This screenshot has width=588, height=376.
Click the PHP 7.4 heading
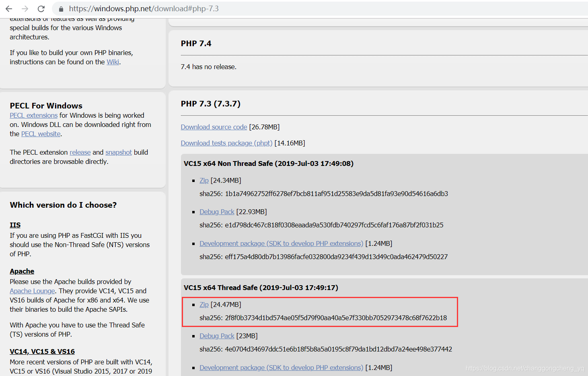point(196,43)
